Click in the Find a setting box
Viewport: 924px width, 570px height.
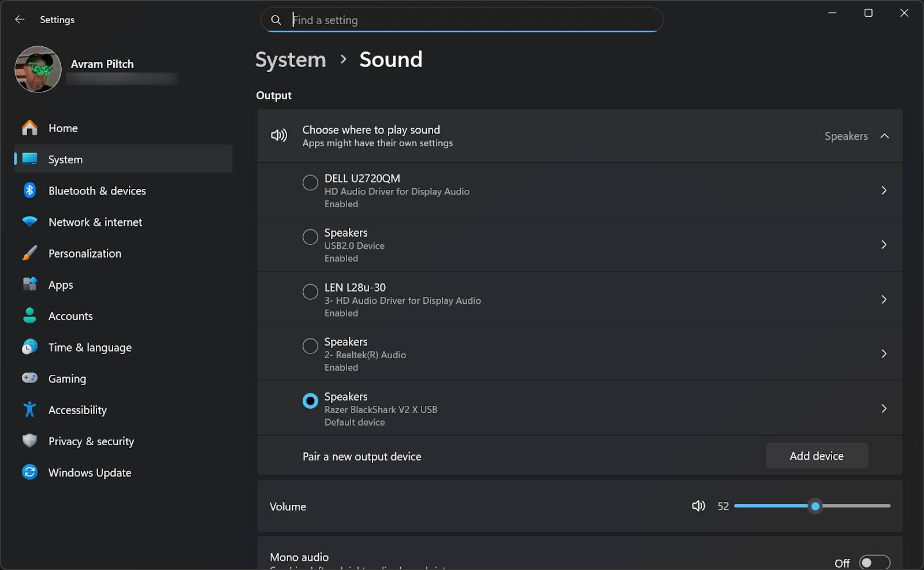point(462,20)
